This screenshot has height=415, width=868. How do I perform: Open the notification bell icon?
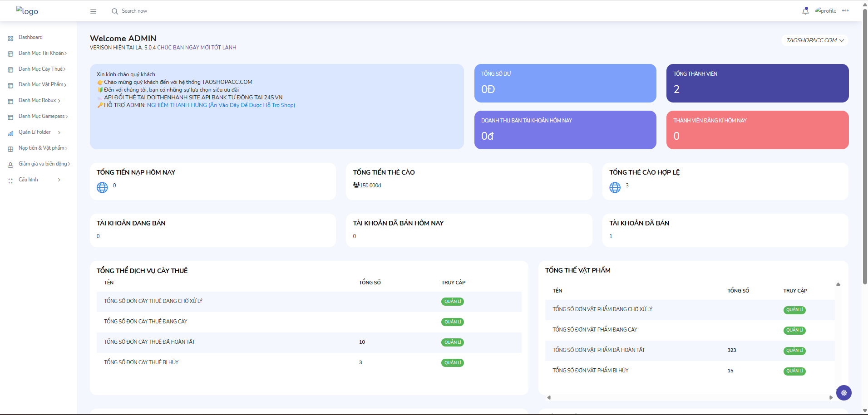pos(805,11)
